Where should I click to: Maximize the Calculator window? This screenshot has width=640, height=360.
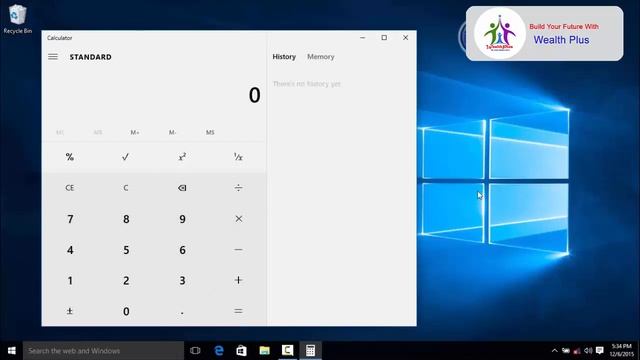click(x=384, y=38)
